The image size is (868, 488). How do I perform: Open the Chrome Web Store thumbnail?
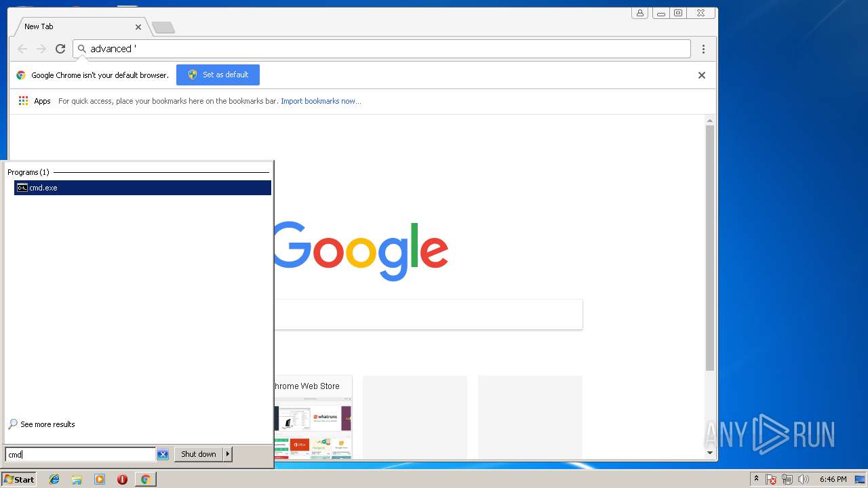pos(313,418)
